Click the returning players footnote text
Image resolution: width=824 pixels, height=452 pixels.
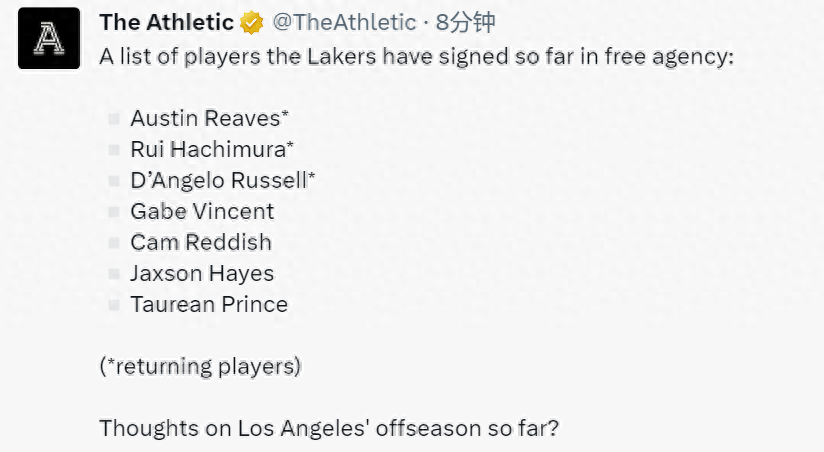point(200,366)
